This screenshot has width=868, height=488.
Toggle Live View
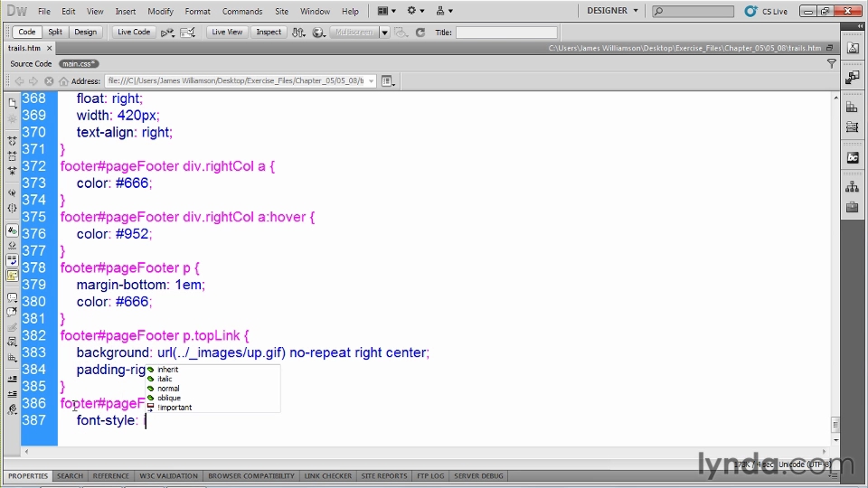point(227,33)
